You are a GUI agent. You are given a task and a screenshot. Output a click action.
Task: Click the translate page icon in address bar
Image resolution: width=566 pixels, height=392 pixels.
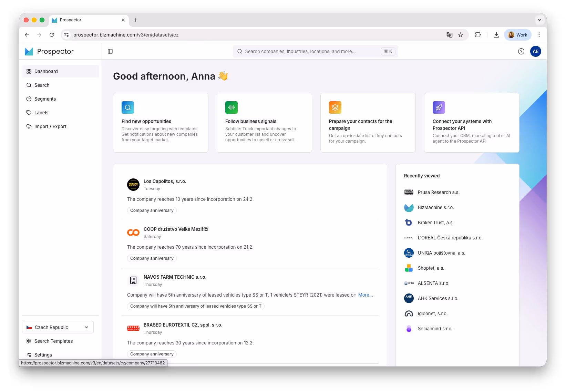[x=450, y=35]
